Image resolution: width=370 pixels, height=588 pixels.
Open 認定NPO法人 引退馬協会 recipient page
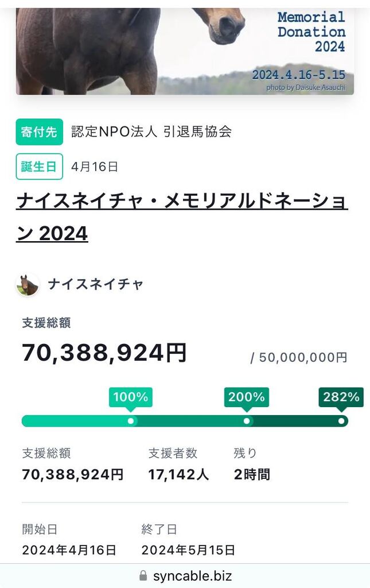point(151,131)
